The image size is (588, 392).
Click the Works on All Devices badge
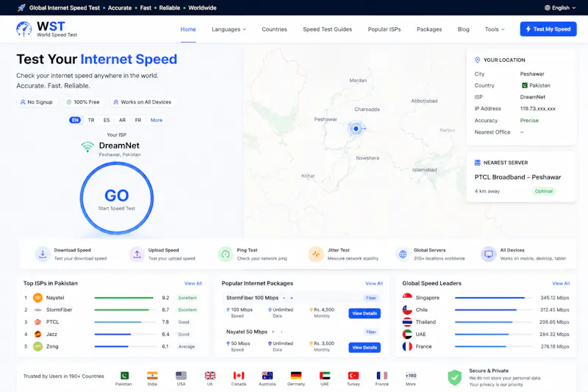click(x=142, y=102)
